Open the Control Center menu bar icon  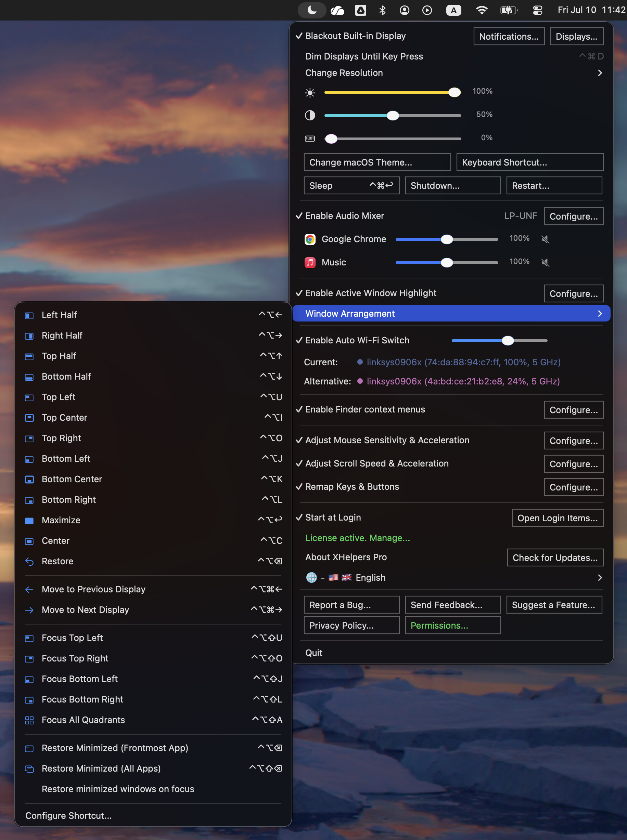point(537,10)
